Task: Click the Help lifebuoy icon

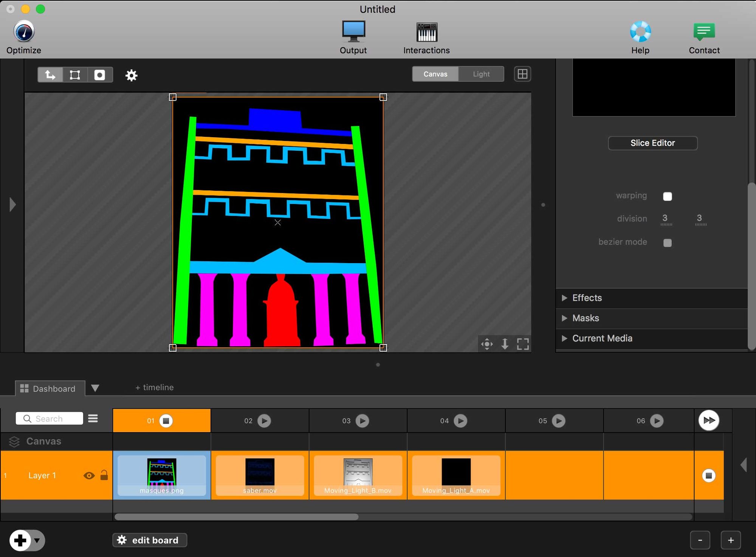Action: click(x=640, y=32)
